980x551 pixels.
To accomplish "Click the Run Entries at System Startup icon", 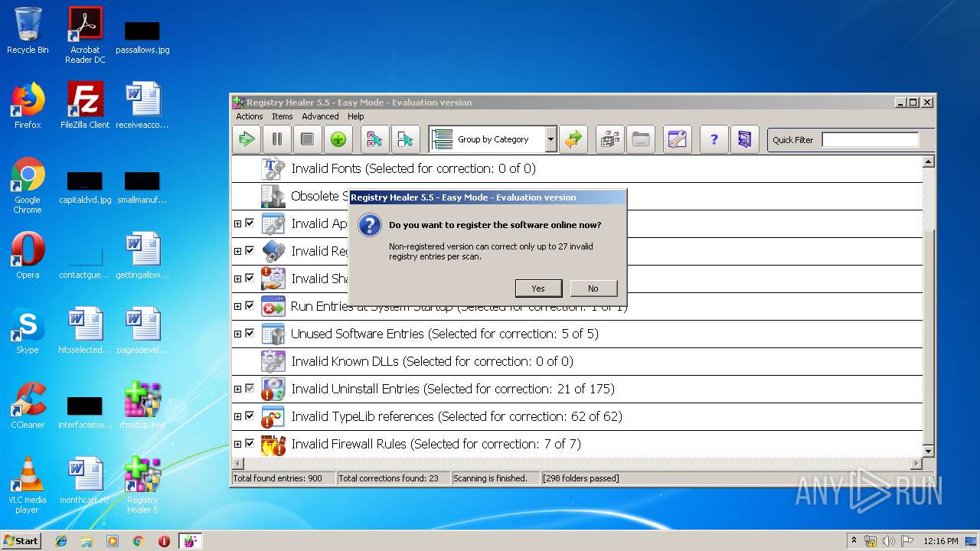I will pos(273,306).
